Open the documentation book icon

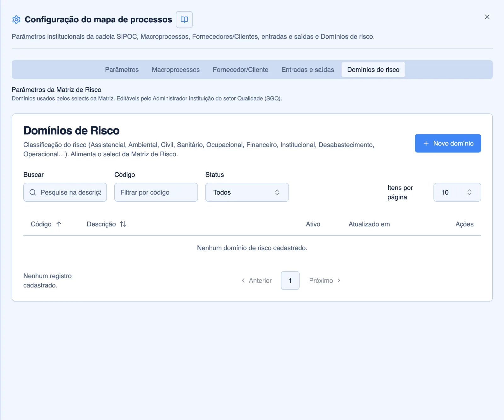tap(184, 20)
